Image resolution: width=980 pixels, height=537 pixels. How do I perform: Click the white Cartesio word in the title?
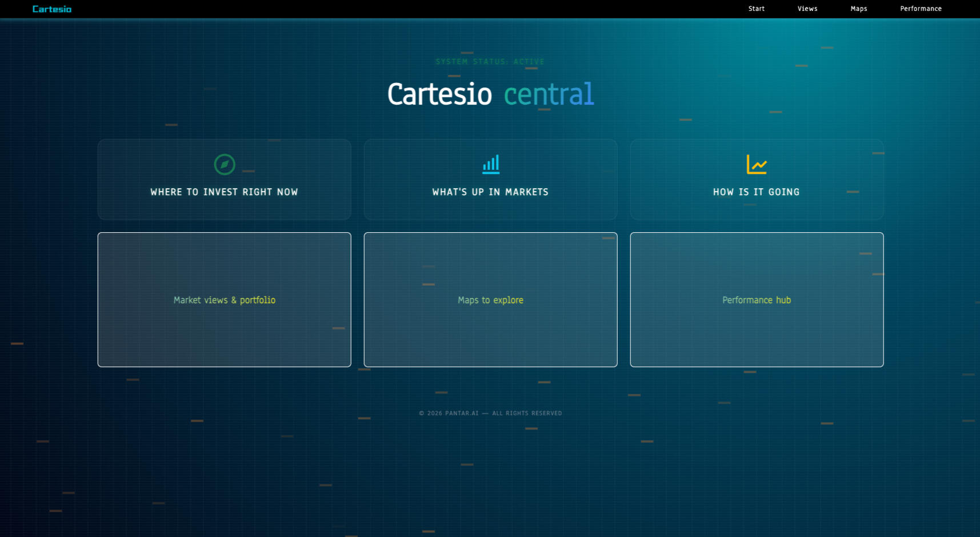coord(439,94)
